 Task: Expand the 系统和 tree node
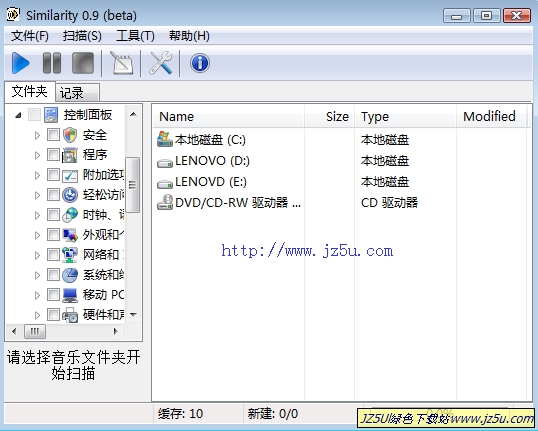tap(37, 275)
